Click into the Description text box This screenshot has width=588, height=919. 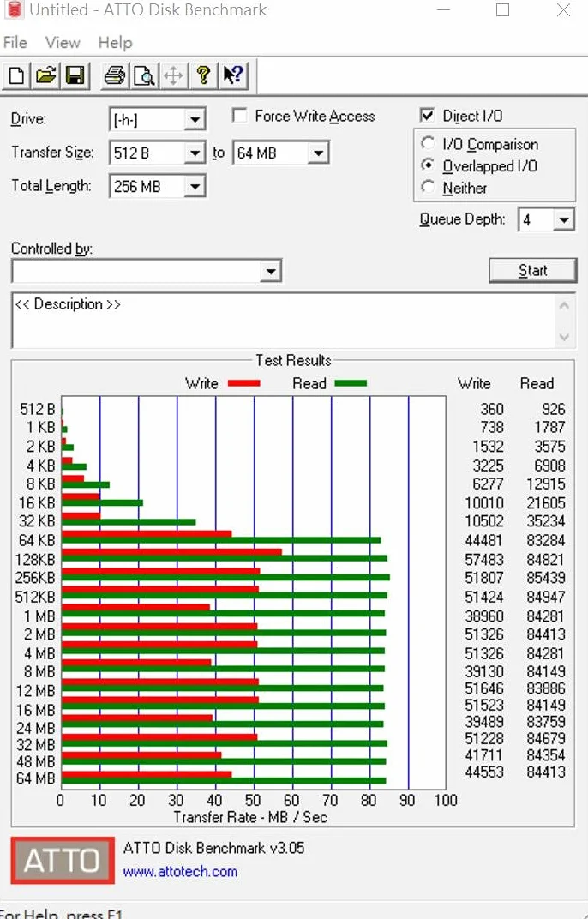point(285,321)
